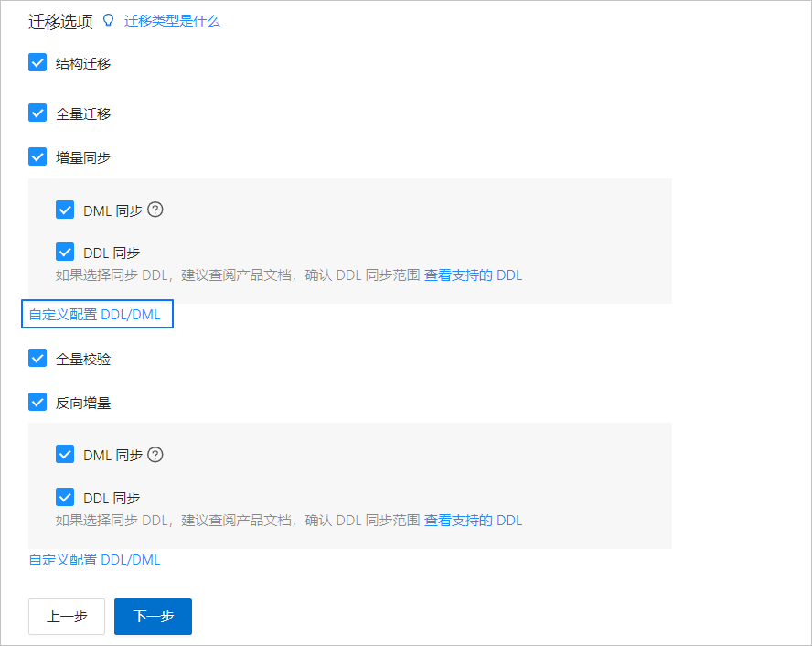
Task: Click the 反向增量 label text
Action: coord(83,403)
